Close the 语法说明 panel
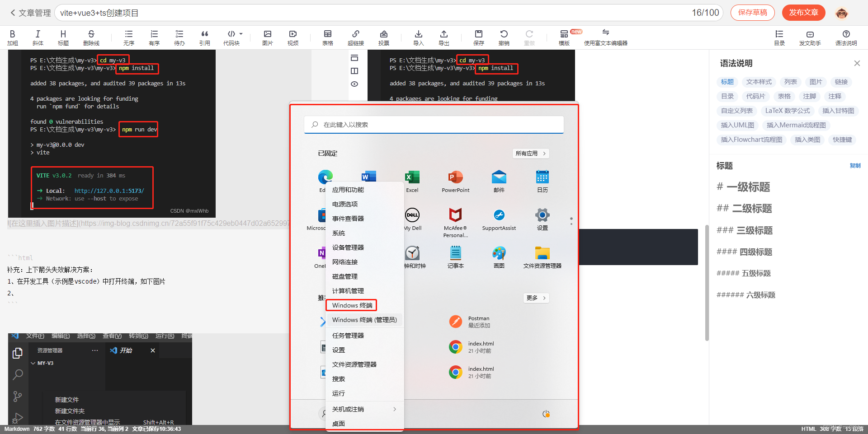 (x=857, y=63)
